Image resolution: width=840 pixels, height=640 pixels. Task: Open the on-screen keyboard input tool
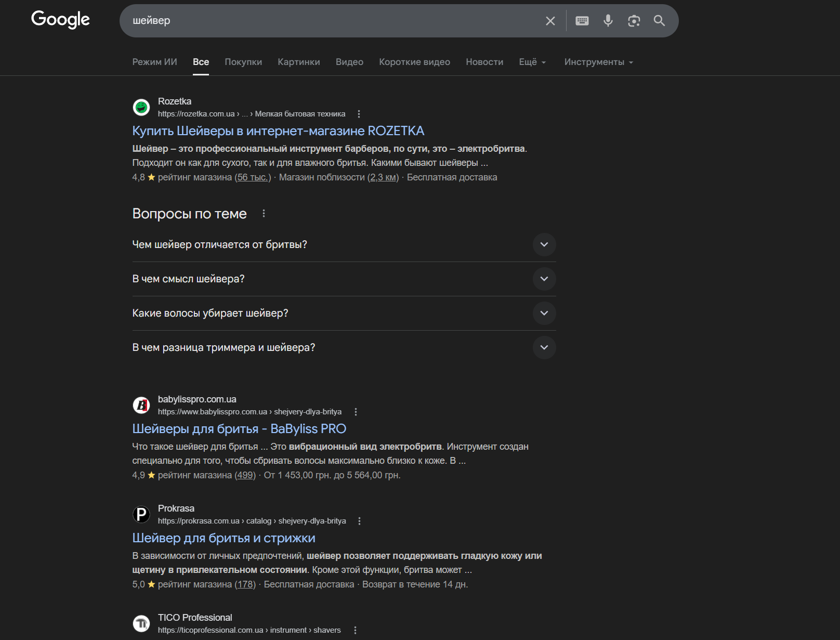point(582,21)
